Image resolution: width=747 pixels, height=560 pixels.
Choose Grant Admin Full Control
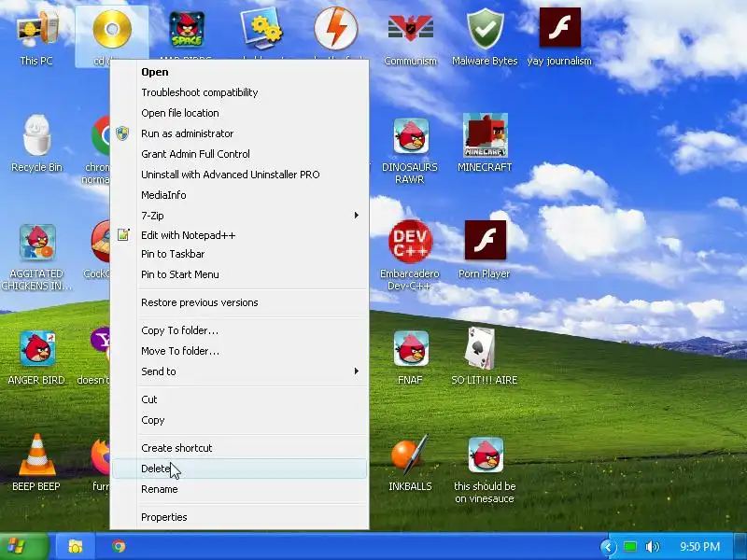(x=240, y=154)
